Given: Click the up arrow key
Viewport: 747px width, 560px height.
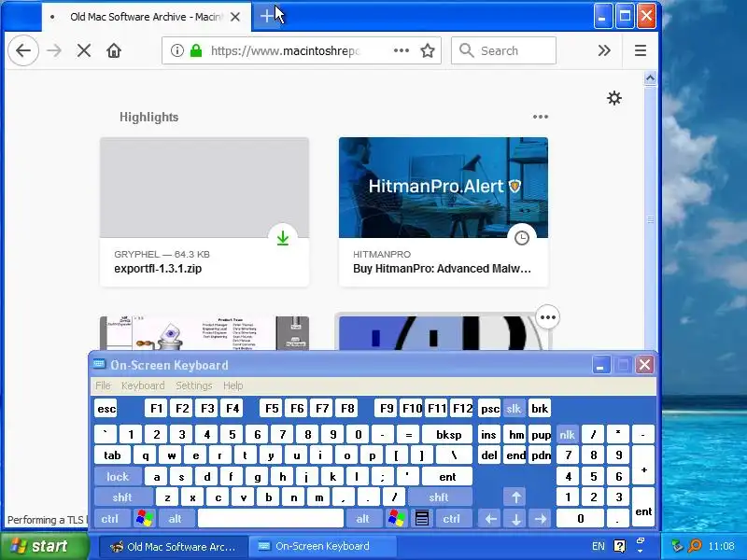Looking at the screenshot, I should 516,497.
